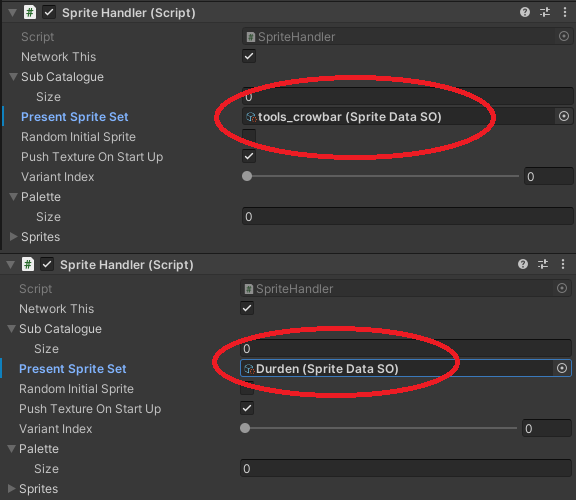The width and height of the screenshot is (576, 500).
Task: Uncheck Push Texture On Start Up in bottom component
Action: click(x=247, y=408)
